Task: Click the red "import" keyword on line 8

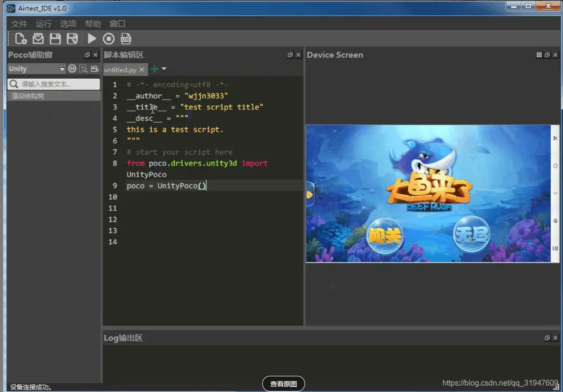Action: [x=255, y=163]
